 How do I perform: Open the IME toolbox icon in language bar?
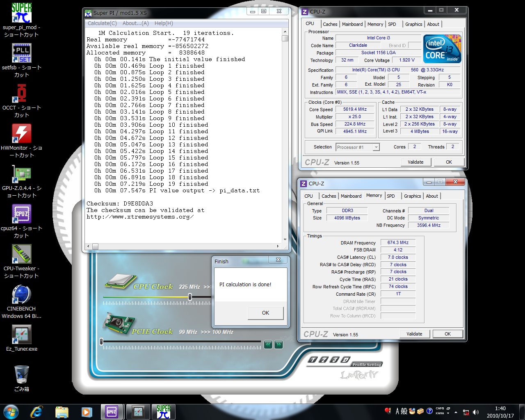click(x=420, y=411)
